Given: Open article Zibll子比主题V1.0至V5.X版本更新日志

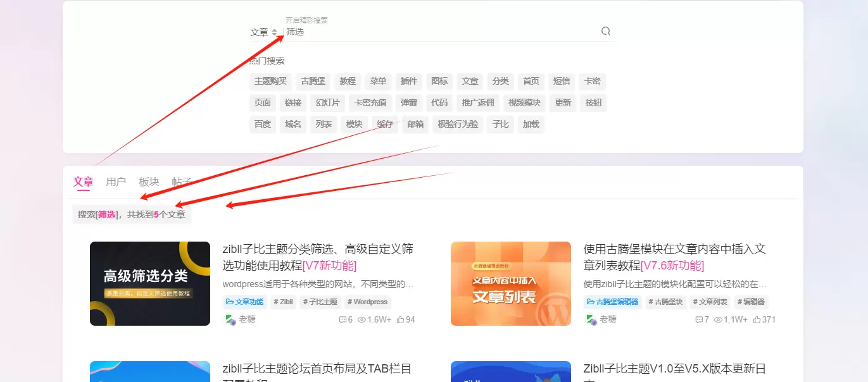Looking at the screenshot, I should (x=675, y=373).
